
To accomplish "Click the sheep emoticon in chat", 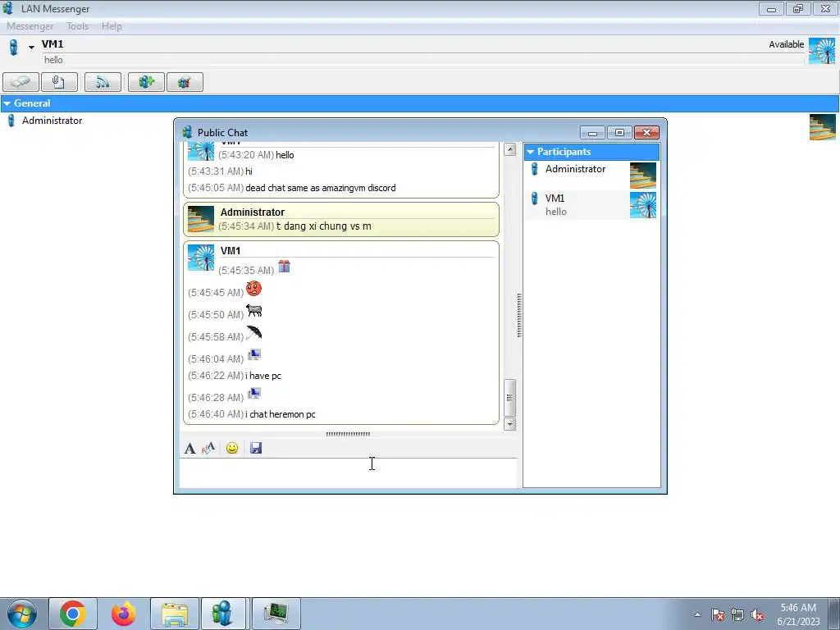I will [x=254, y=311].
